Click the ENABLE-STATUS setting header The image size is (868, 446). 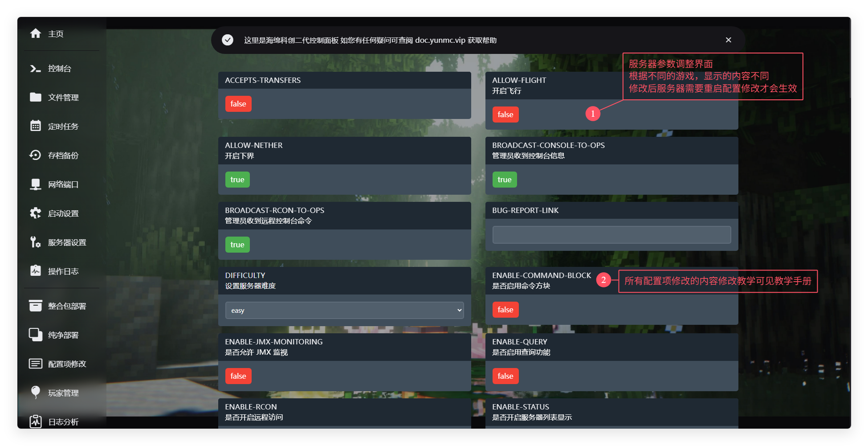coord(612,412)
